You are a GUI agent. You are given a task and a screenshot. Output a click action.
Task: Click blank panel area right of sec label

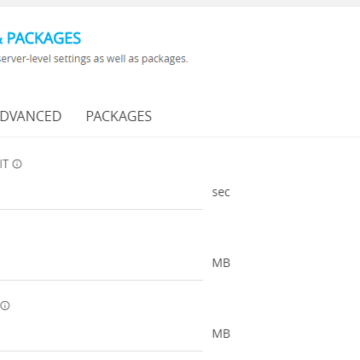point(293,192)
